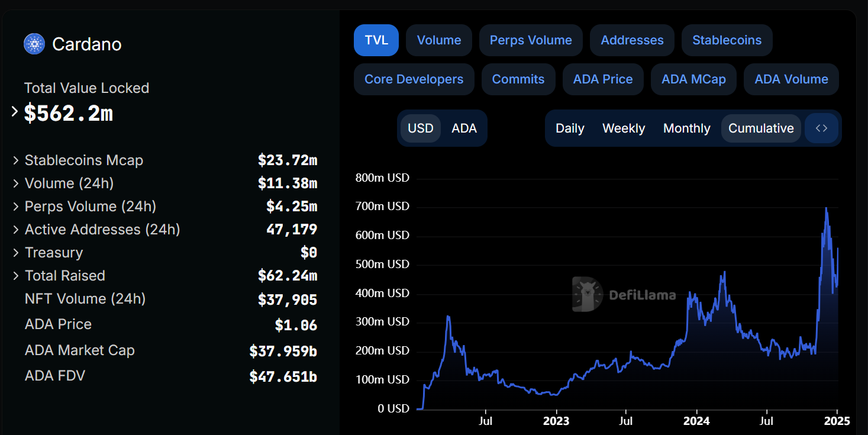Toggle Core Developers chart series

tap(414, 79)
